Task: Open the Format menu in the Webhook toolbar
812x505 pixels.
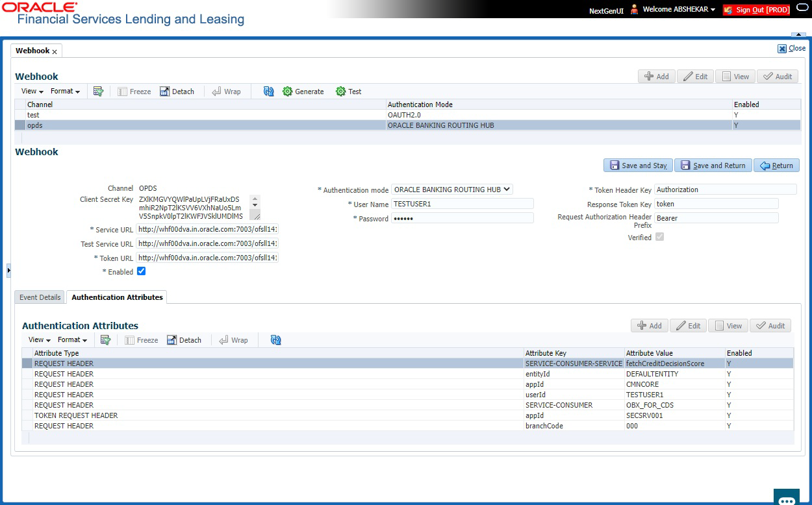Action: coord(65,92)
